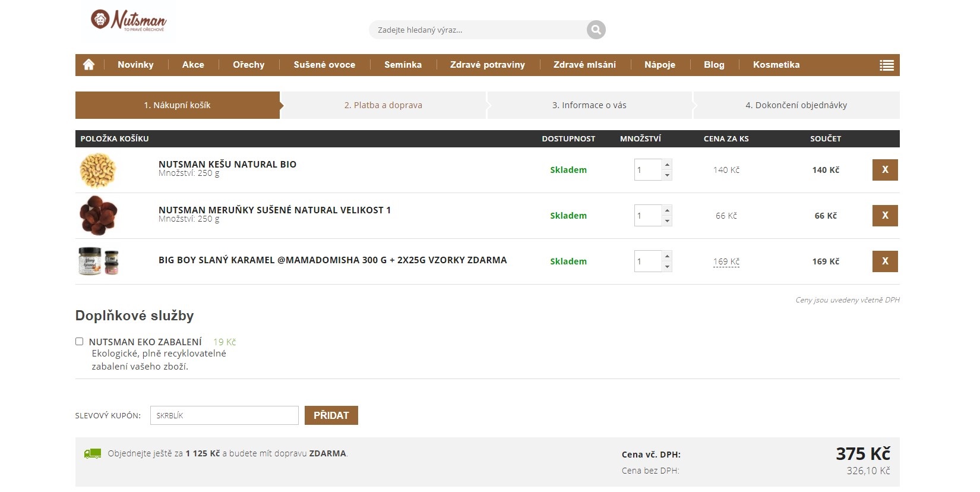The height and width of the screenshot is (492, 980).
Task: Go to step 2. Platba a doprava
Action: [383, 105]
